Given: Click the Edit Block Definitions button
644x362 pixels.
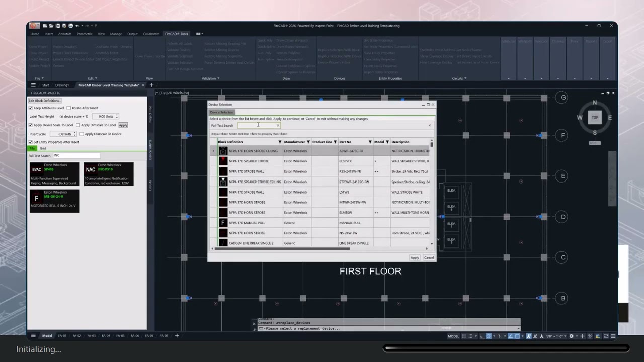Looking at the screenshot, I should 44,101.
